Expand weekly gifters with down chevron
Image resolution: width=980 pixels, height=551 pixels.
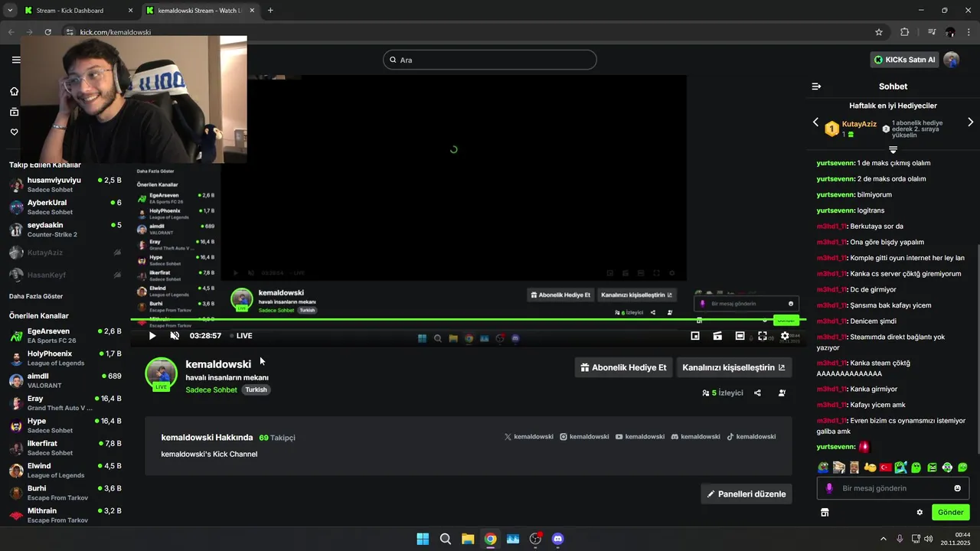pos(893,150)
